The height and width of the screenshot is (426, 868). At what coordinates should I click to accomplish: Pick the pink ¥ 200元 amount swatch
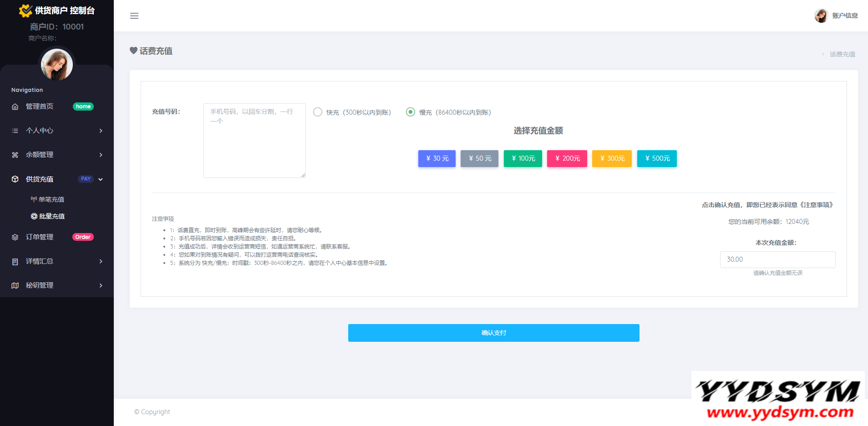click(x=567, y=158)
